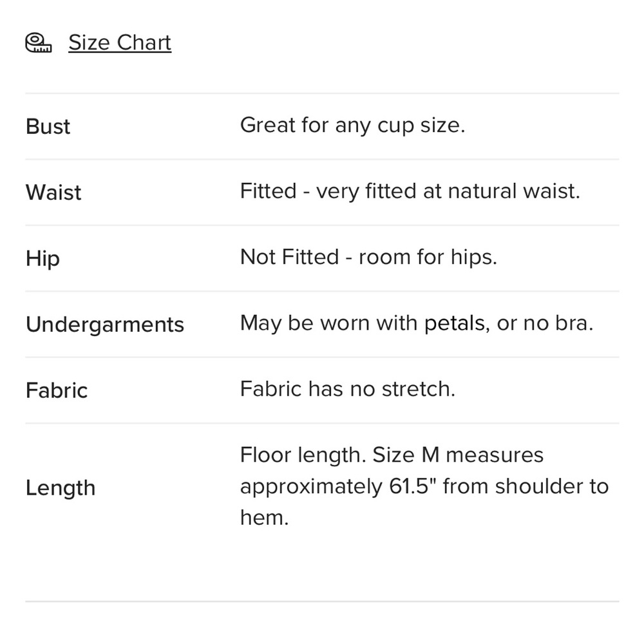The width and height of the screenshot is (644, 644).
Task: Select the Bust row label
Action: click(48, 126)
